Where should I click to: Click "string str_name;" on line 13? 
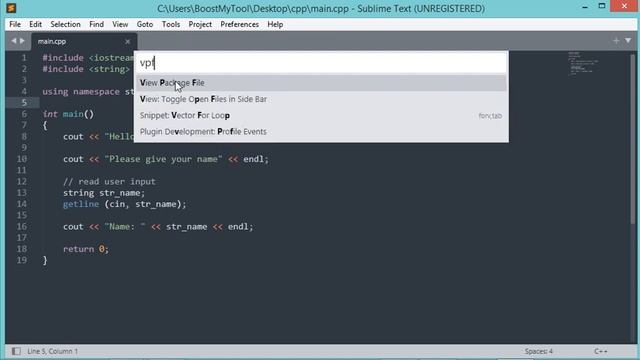pyautogui.click(x=104, y=193)
